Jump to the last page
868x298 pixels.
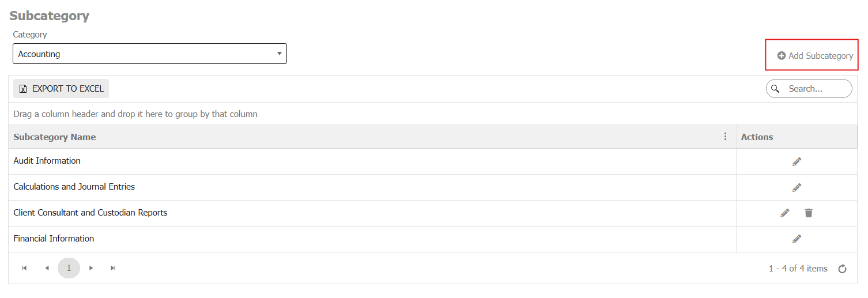click(113, 268)
